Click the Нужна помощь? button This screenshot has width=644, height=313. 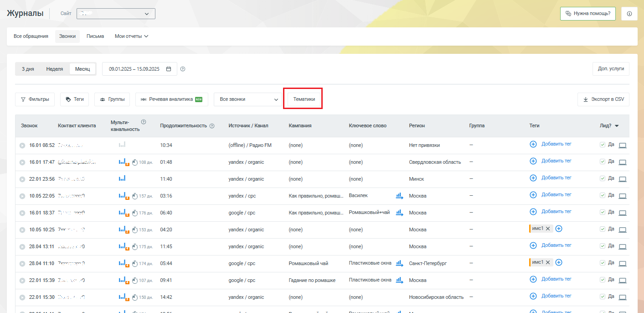[x=588, y=14]
